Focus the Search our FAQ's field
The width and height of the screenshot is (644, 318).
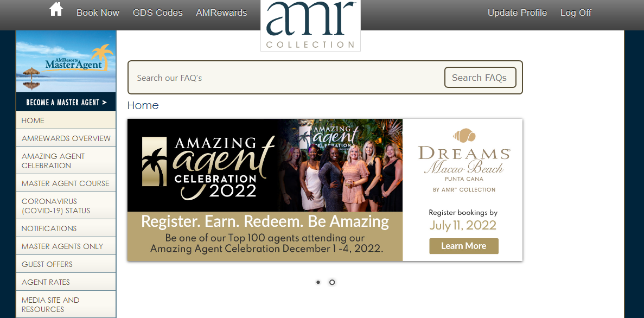[286, 78]
